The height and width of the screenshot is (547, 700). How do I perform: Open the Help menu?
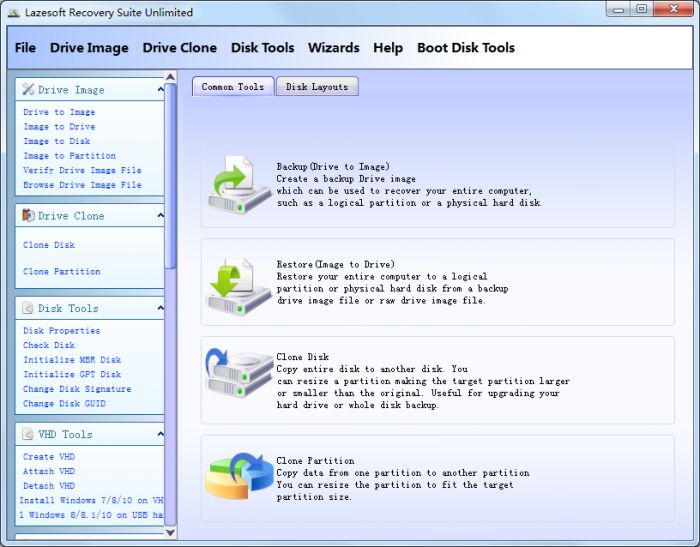pos(388,47)
